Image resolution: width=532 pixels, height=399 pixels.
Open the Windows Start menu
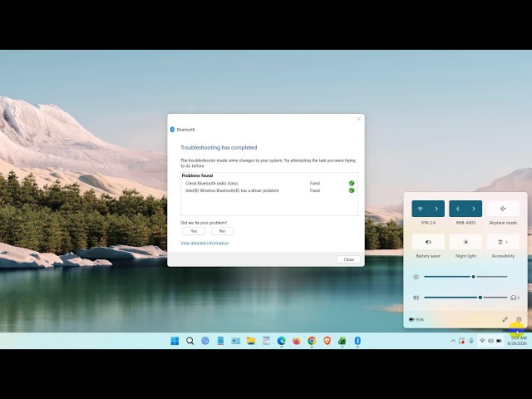tap(175, 341)
